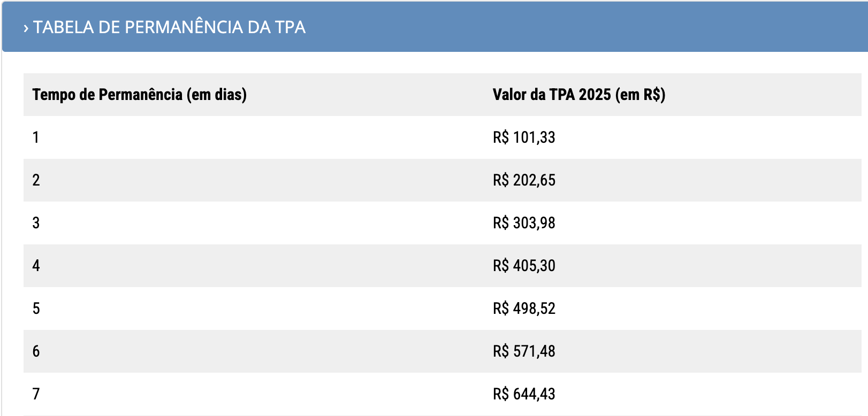868x416 pixels.
Task: Click the R$ 202,65 value
Action: pos(524,180)
